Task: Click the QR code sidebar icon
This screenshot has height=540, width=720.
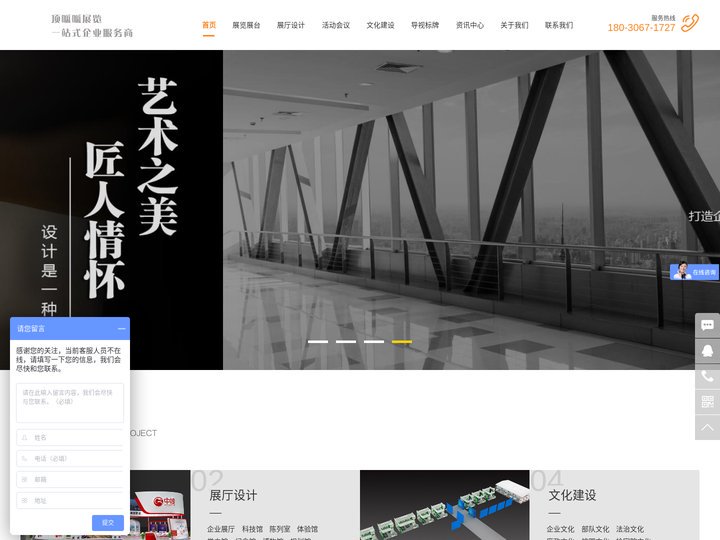Action: (x=708, y=402)
